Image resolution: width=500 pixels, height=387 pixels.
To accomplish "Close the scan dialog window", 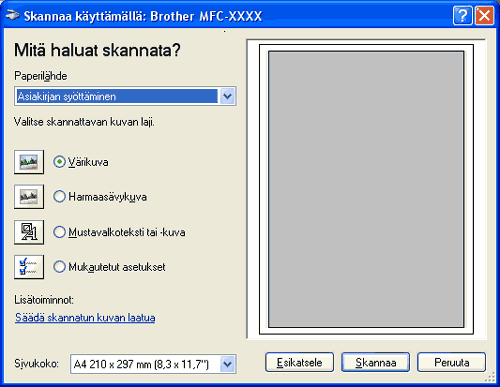I will click(x=484, y=16).
